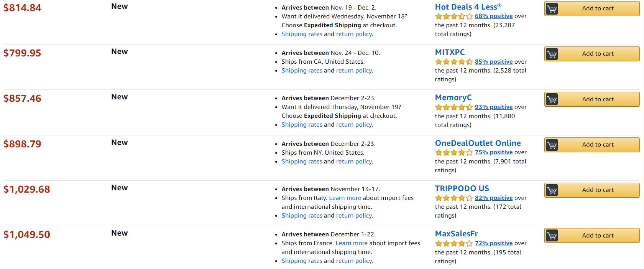The width and height of the screenshot is (644, 269).
Task: Click Learn more about Italy import fees
Action: click(345, 198)
